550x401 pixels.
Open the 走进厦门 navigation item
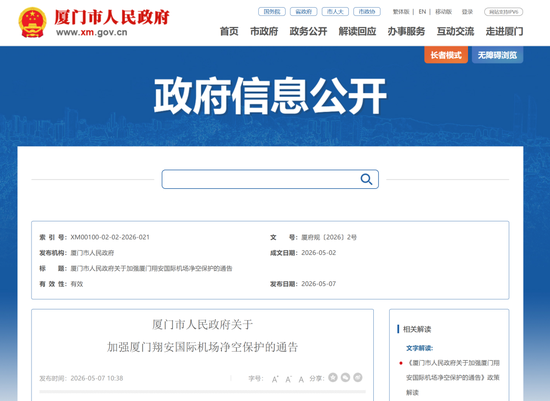click(x=504, y=32)
